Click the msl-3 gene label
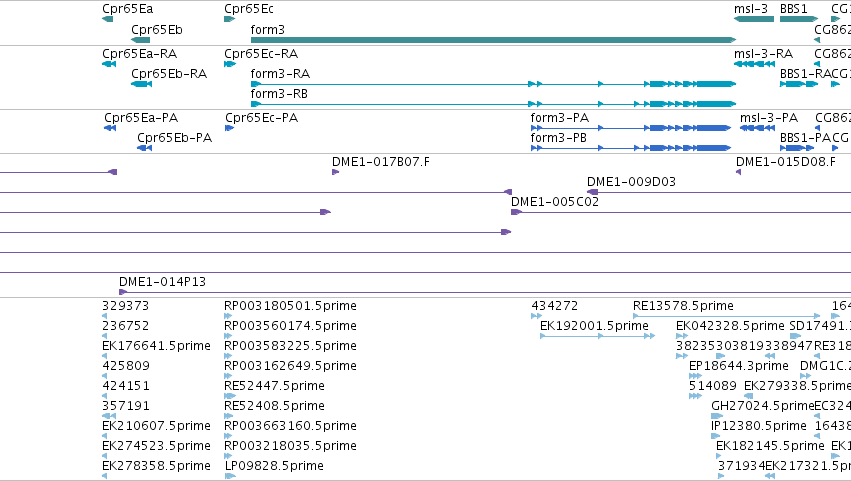The width and height of the screenshot is (851, 481). pyautogui.click(x=751, y=9)
